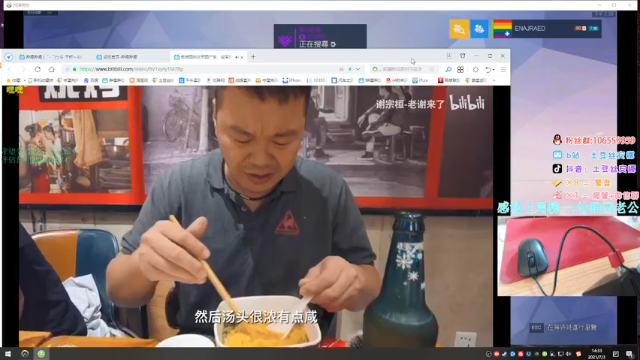Open the Windows Start menu

click(8, 354)
